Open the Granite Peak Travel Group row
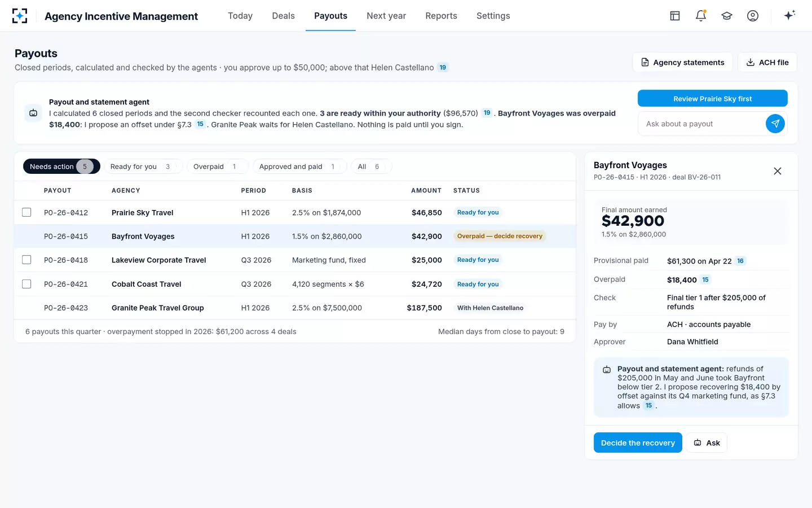The image size is (812, 508). (x=295, y=308)
